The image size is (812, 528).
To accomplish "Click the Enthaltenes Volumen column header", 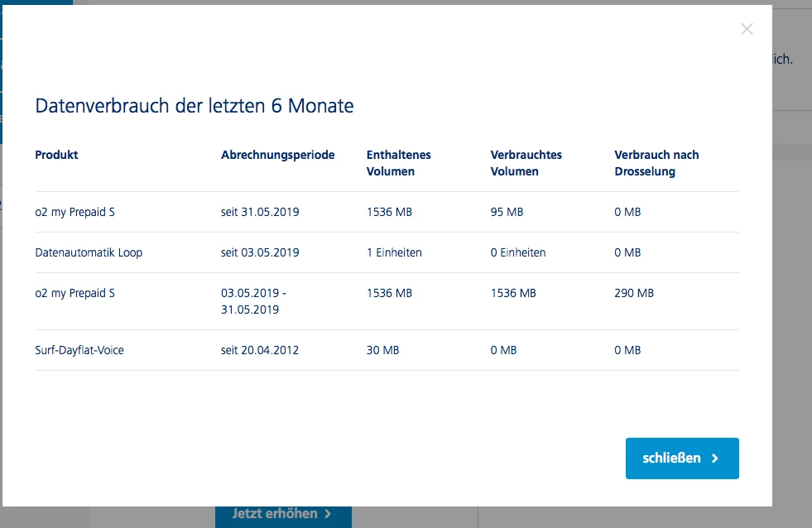I will [398, 163].
